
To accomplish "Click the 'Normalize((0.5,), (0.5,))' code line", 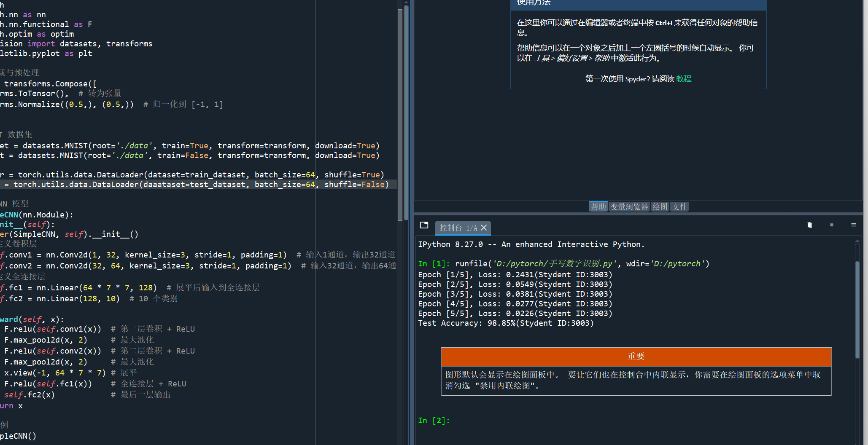I will [111, 105].
